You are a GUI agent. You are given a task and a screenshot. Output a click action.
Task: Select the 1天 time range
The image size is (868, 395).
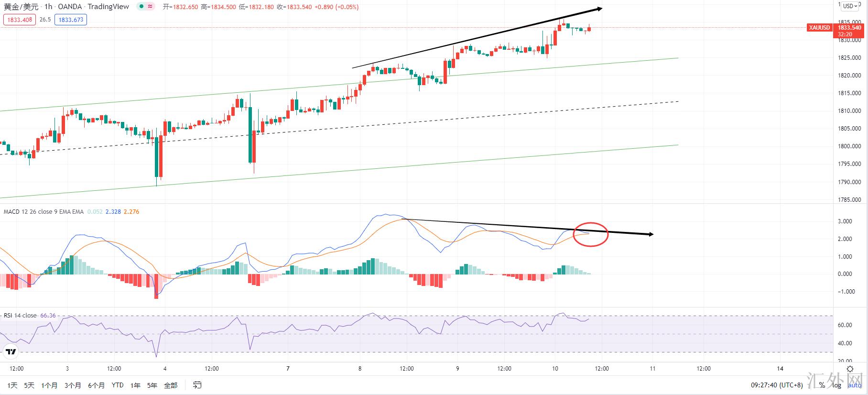(12, 385)
